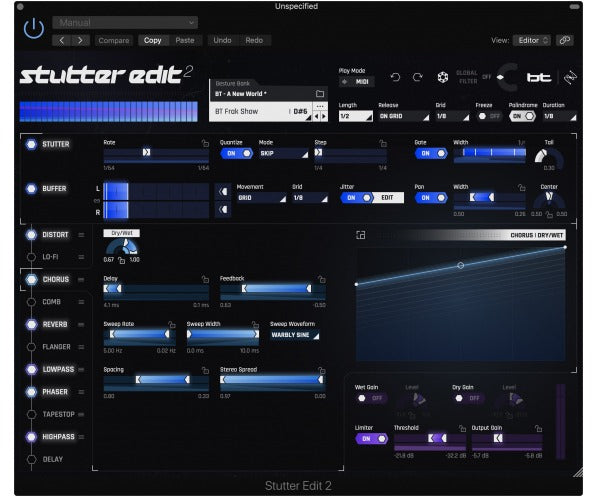
Task: Toggle the Gate ON switch
Action: [431, 153]
